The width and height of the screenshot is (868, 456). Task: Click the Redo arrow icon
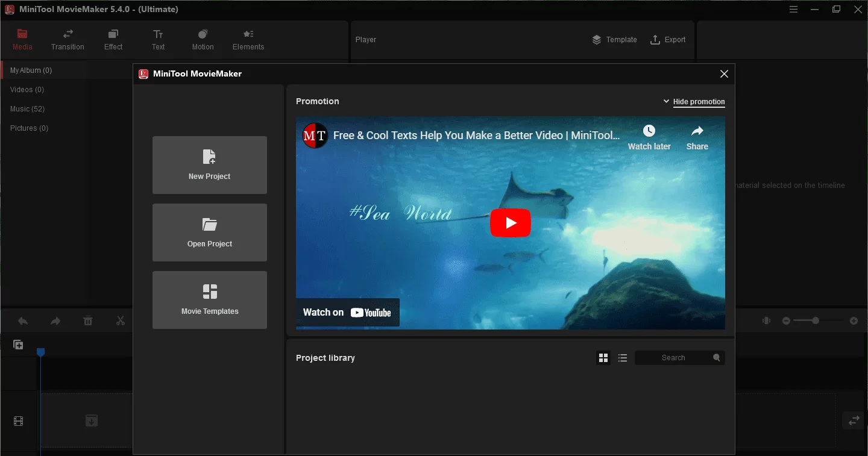(55, 320)
